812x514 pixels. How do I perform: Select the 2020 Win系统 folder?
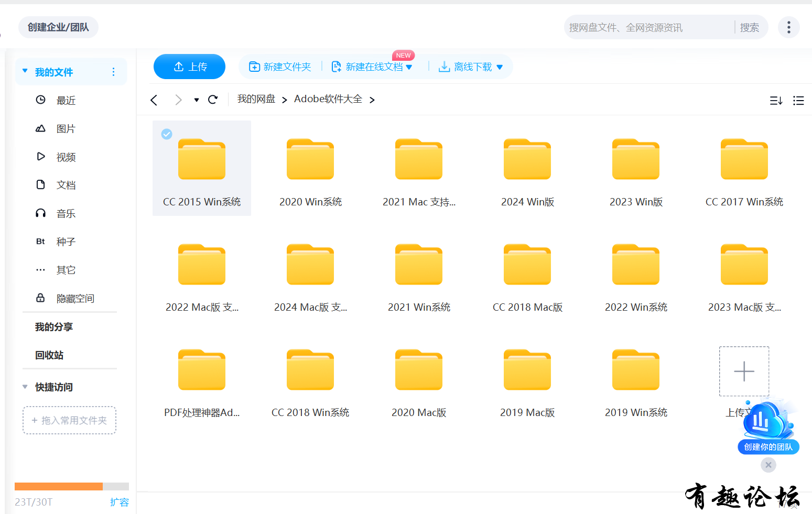310,168
